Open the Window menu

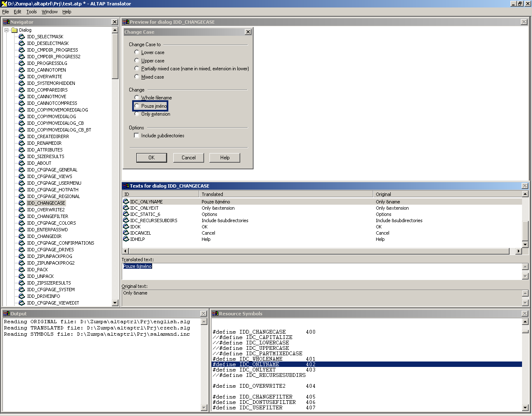(x=49, y=12)
